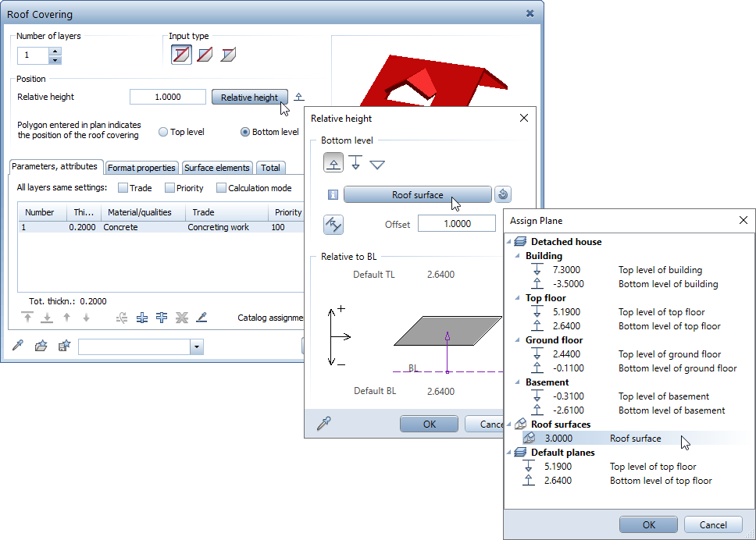
Task: Enable the Trade checkbox
Action: (123, 188)
